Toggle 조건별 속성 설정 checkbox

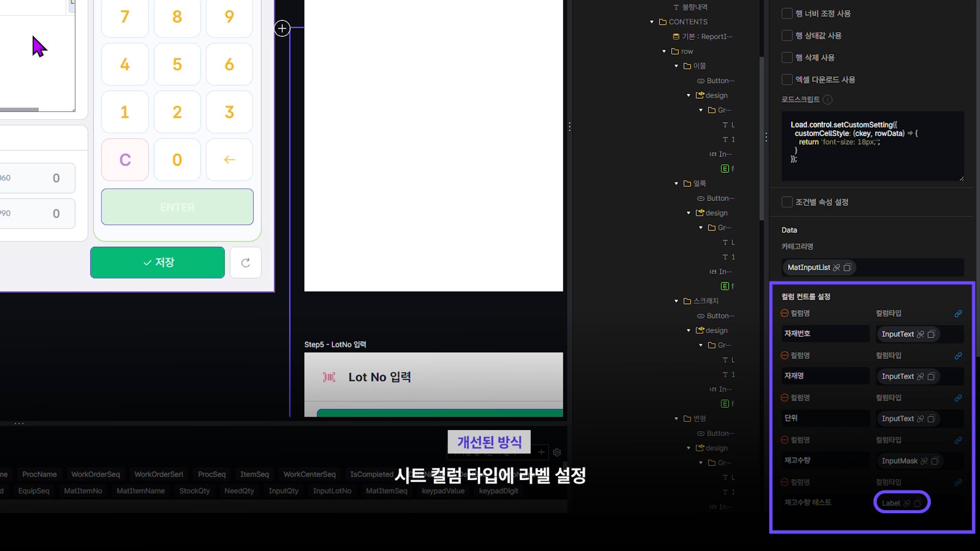(x=787, y=203)
